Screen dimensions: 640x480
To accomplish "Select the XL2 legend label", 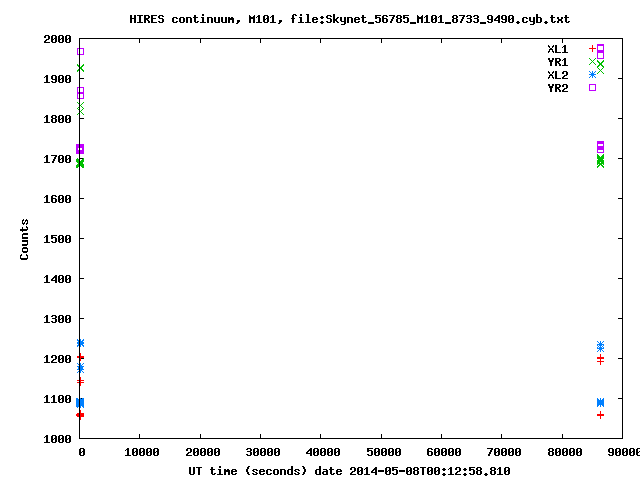I will coord(558,75).
